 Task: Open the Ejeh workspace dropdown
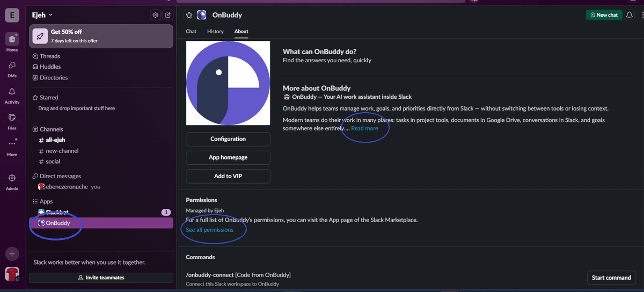pyautogui.click(x=42, y=15)
